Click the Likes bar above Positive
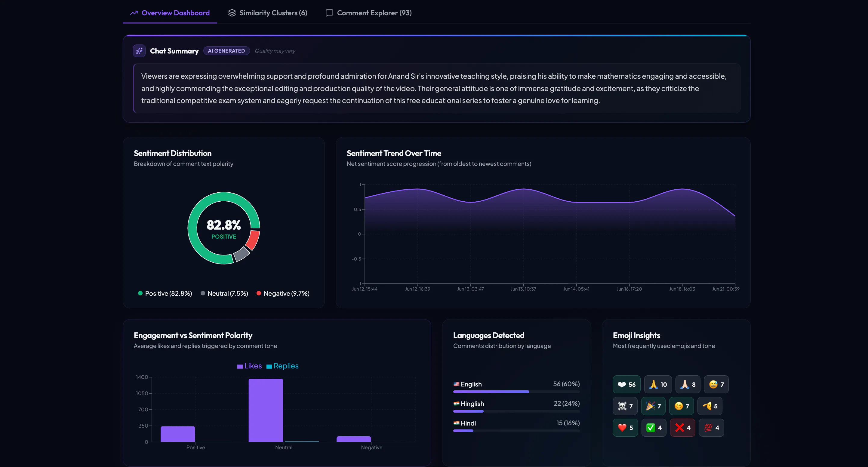 click(x=177, y=434)
